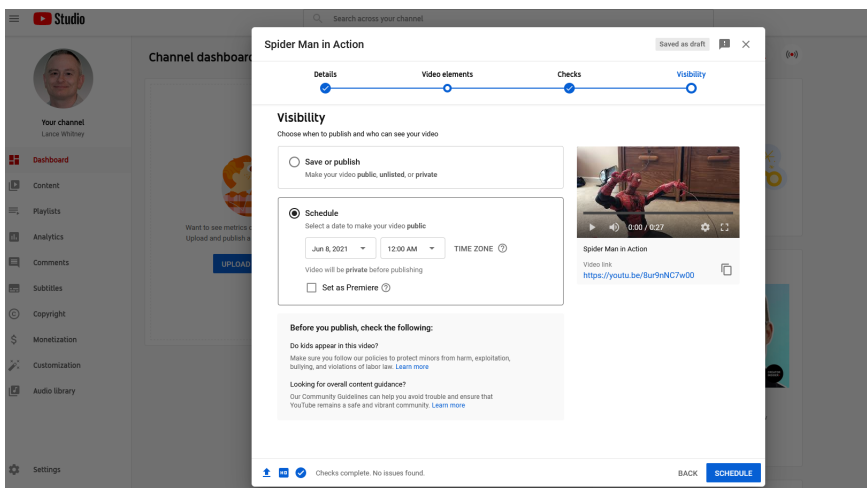Image resolution: width=867 pixels, height=488 pixels.
Task: Click the SCHEDULE button
Action: click(733, 473)
